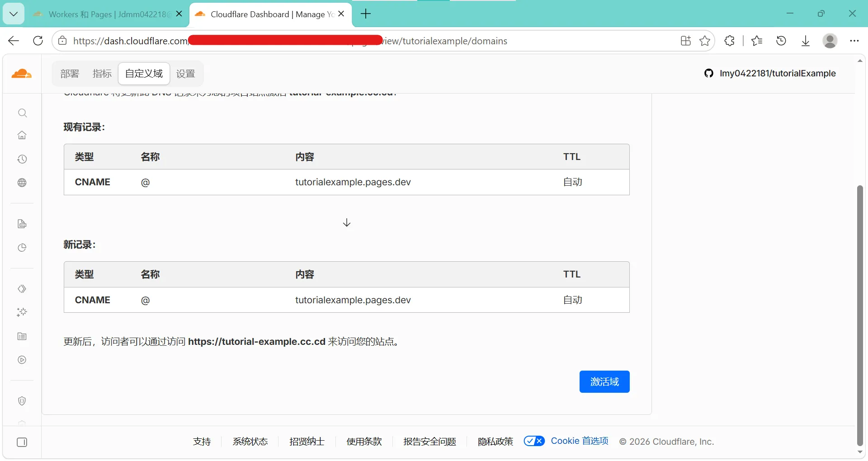The height and width of the screenshot is (461, 868).
Task: Open the browser profile avatar
Action: click(x=830, y=41)
